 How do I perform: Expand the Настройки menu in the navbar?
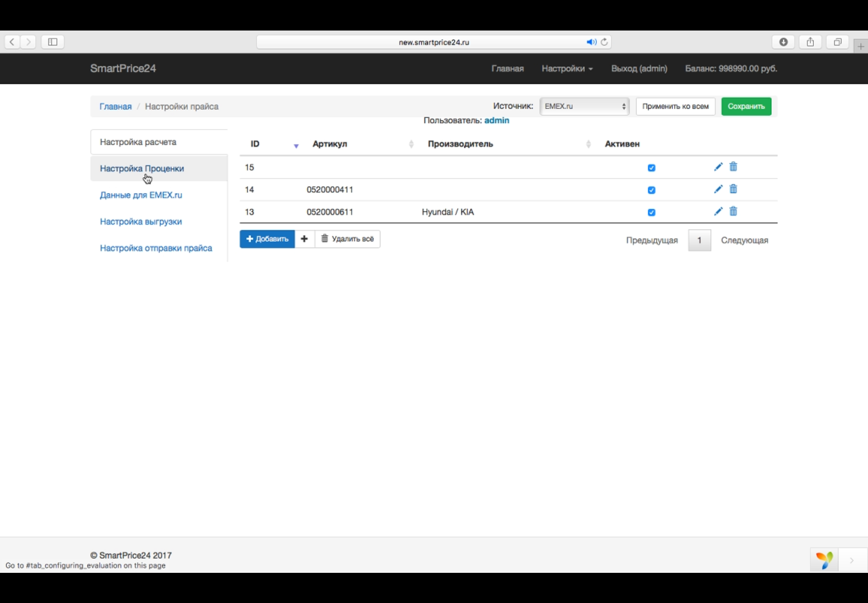tap(567, 68)
